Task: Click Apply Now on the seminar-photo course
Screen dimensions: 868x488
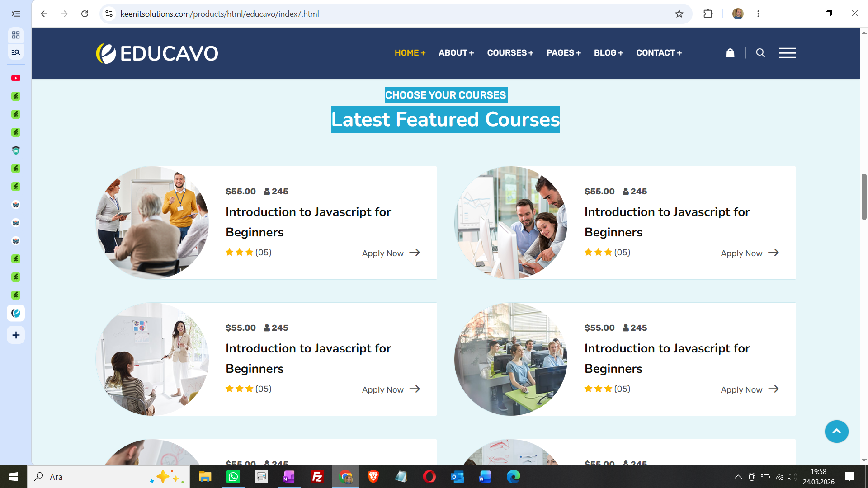Action: (x=391, y=253)
